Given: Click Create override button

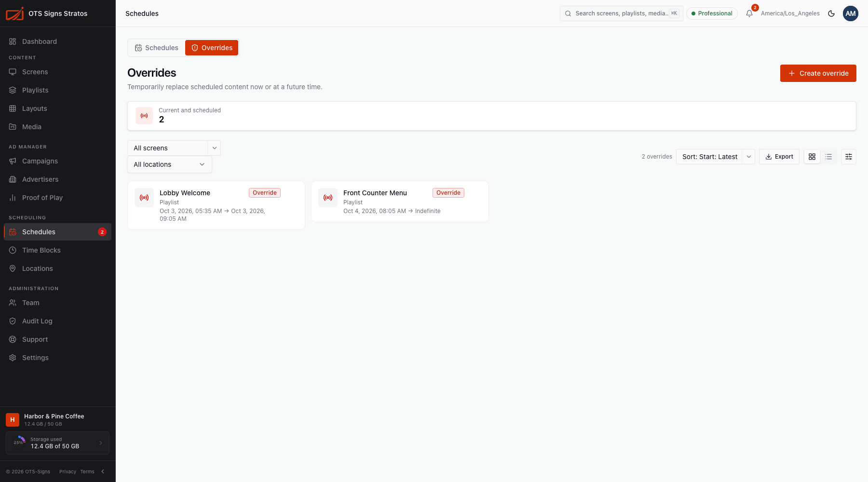Looking at the screenshot, I should point(818,73).
